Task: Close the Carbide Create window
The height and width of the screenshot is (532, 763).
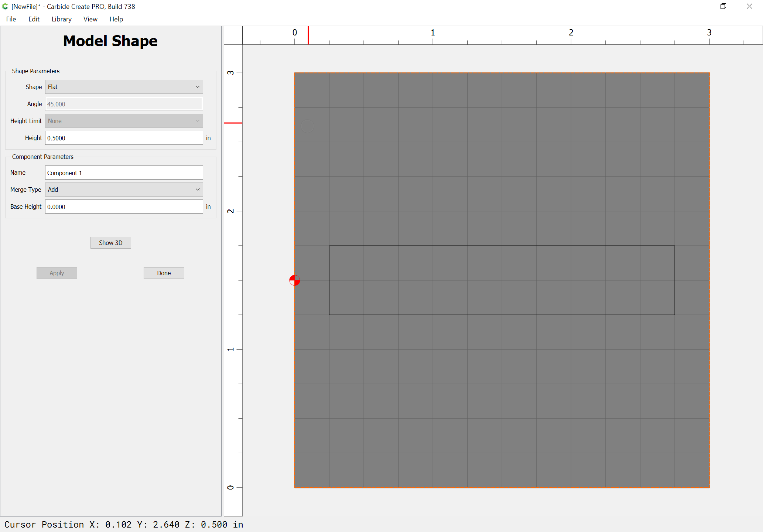Action: tap(749, 6)
